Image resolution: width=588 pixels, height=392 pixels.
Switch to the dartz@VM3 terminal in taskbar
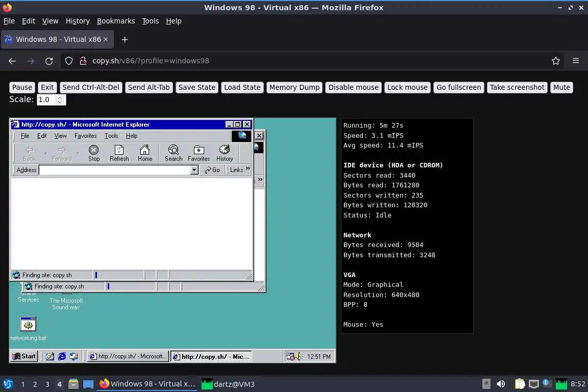[x=228, y=384]
